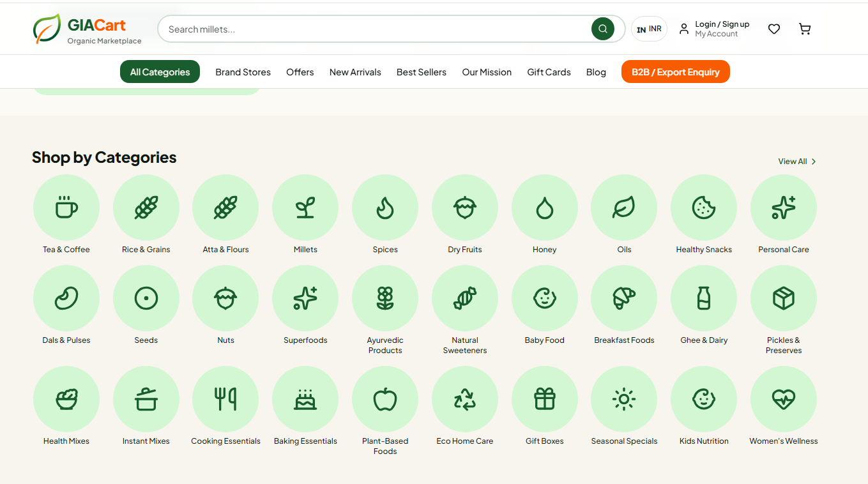This screenshot has height=484, width=868.
Task: Select the Personal Care sparkle icon
Action: (x=784, y=208)
